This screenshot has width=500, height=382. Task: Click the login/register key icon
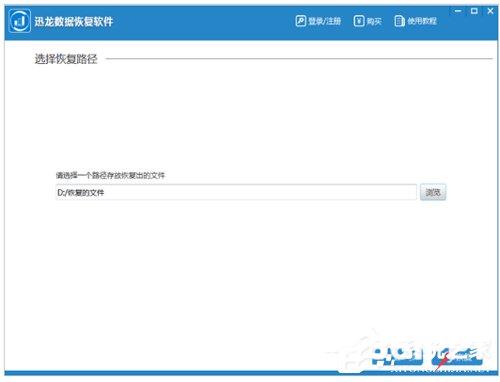click(x=300, y=21)
